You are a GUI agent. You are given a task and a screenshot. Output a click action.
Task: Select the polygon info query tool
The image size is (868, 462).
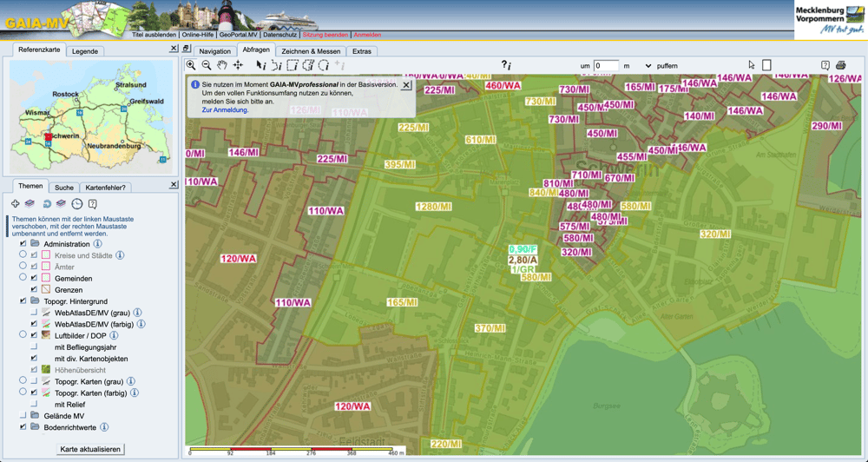[308, 65]
